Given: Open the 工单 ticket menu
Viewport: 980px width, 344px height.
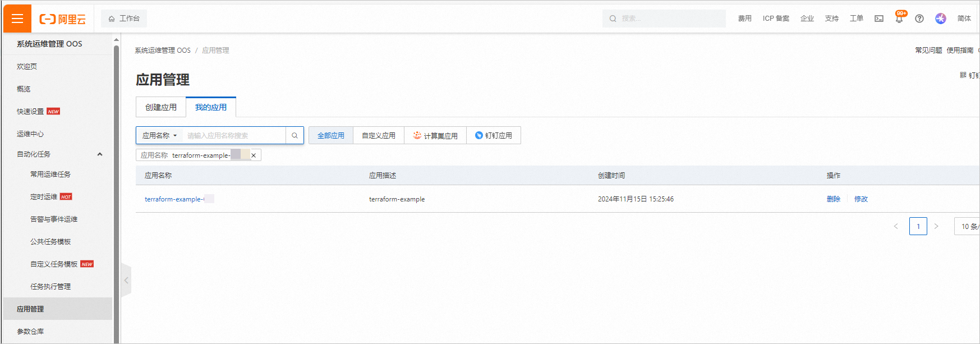Looking at the screenshot, I should point(857,19).
